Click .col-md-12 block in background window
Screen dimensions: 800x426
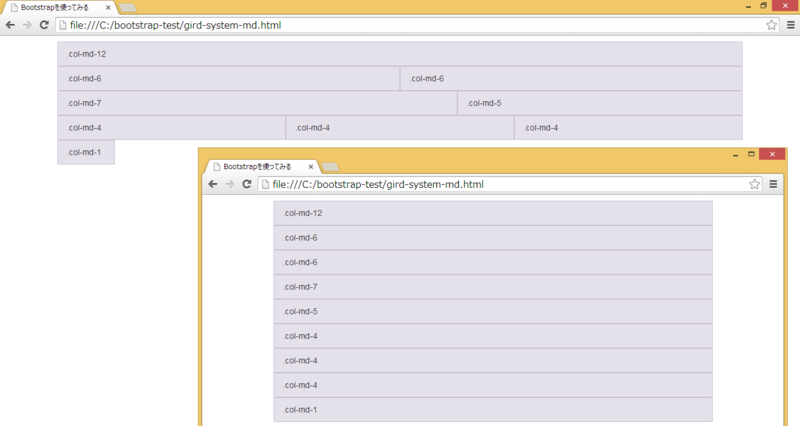click(x=400, y=54)
